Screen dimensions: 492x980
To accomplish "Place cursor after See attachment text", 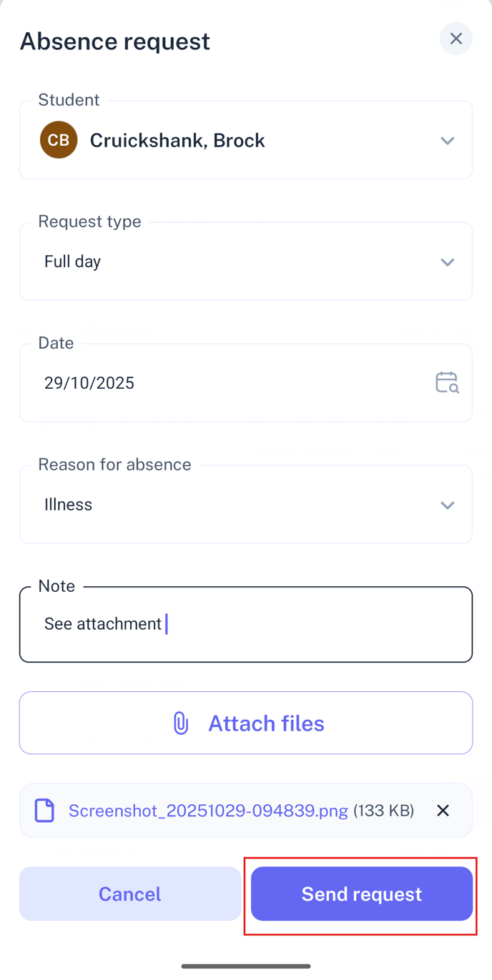I will point(166,623).
